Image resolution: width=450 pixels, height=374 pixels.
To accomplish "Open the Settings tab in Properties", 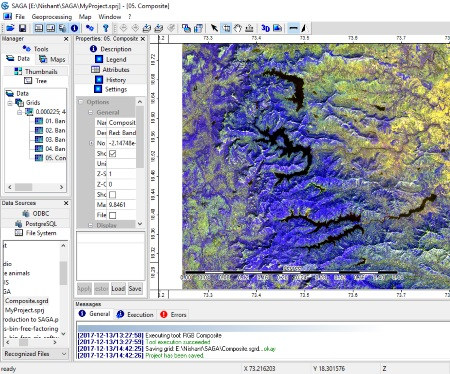I will tap(111, 89).
